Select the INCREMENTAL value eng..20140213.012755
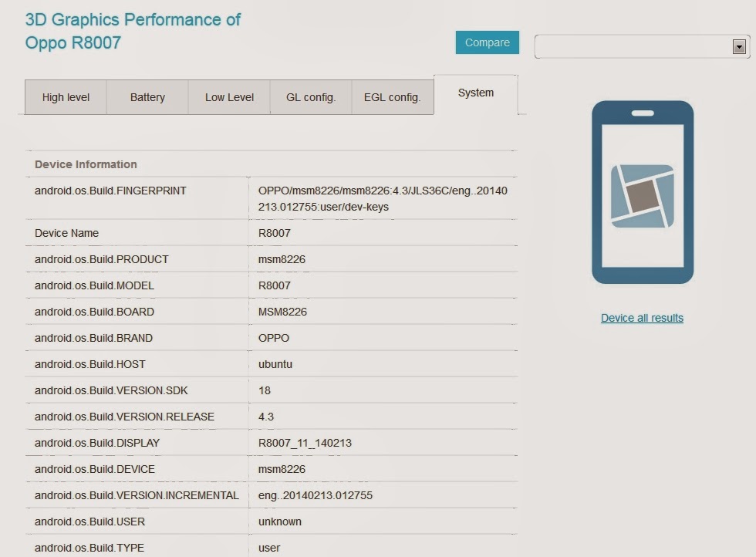The width and height of the screenshot is (756, 557). 316,496
